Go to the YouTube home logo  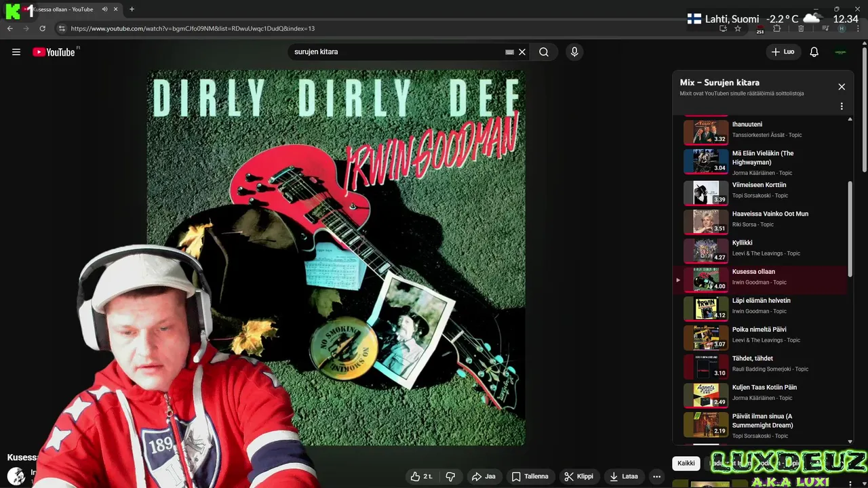tap(54, 52)
